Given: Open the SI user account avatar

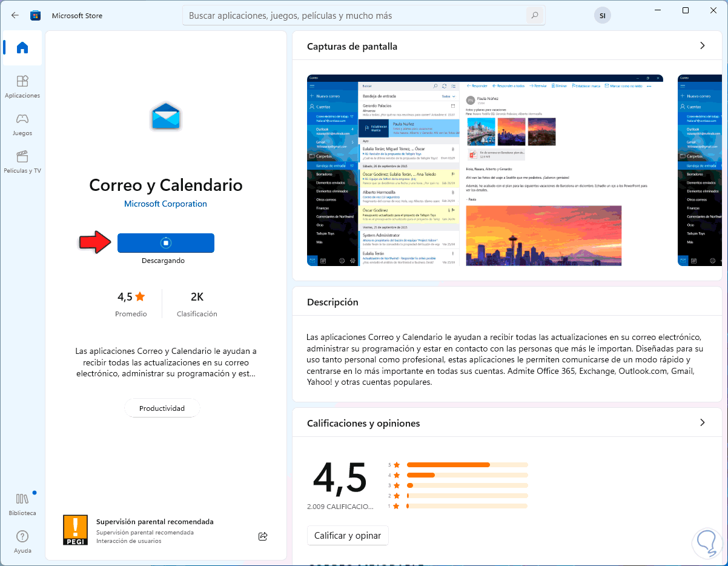Looking at the screenshot, I should (602, 16).
